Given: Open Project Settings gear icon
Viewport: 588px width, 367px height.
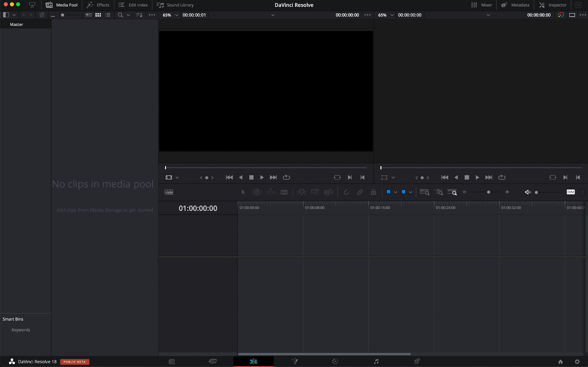Looking at the screenshot, I should pyautogui.click(x=577, y=362).
